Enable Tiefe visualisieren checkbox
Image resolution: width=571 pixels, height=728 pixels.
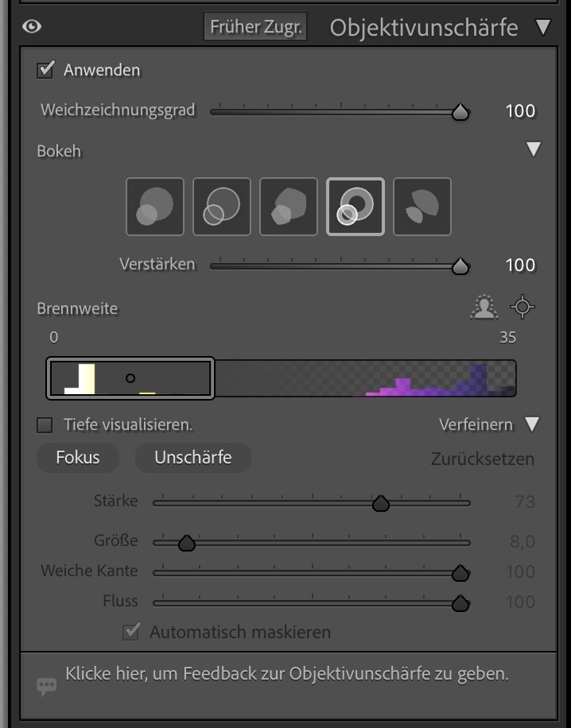coord(45,425)
